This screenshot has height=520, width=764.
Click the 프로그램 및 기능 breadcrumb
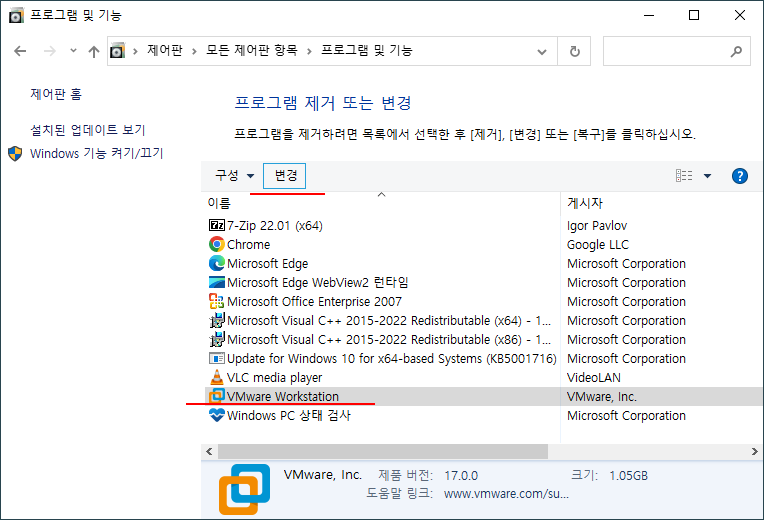[x=367, y=50]
